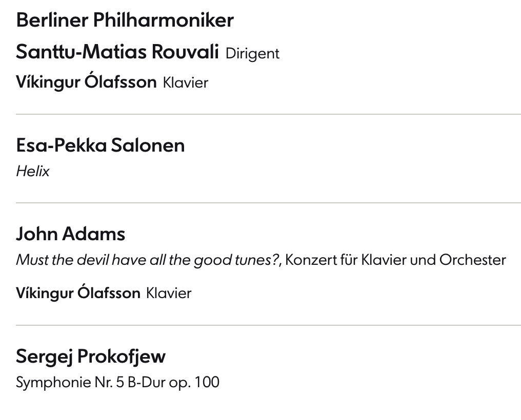Open composer Sergej Prokofjew
Viewport: 521px width, 420px height.
coord(91,356)
